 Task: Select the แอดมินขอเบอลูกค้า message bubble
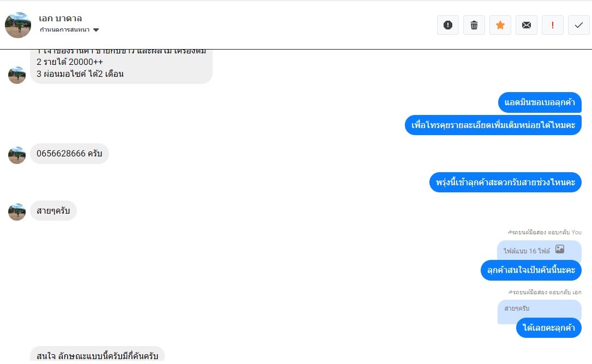pos(540,102)
